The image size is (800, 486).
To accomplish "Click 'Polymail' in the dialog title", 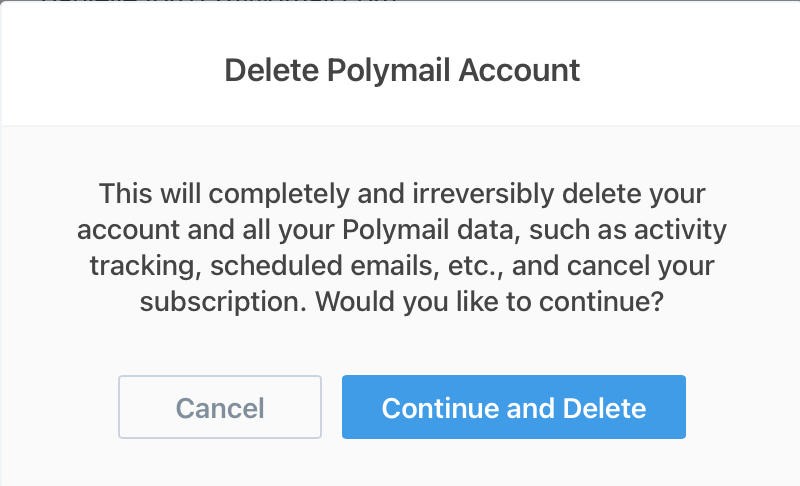I will click(x=386, y=70).
